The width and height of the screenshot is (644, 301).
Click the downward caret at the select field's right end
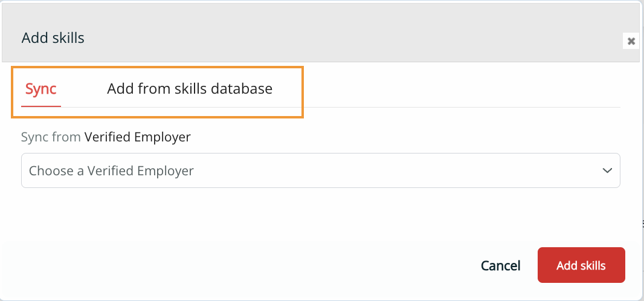pyautogui.click(x=608, y=170)
